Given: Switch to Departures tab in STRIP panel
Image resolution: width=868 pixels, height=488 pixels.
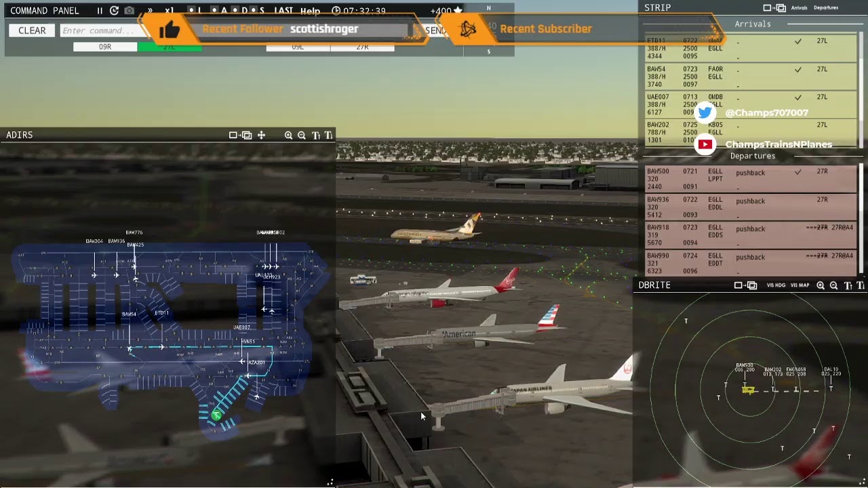Looking at the screenshot, I should pos(825,8).
